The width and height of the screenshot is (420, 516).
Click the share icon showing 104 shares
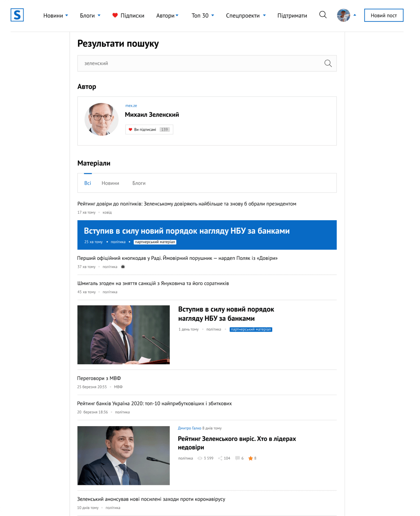[x=220, y=459]
